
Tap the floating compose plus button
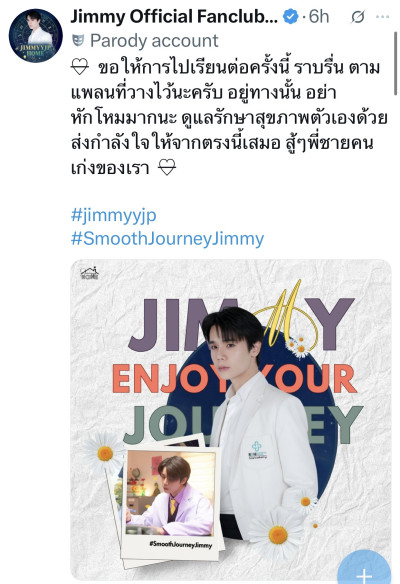(x=364, y=570)
